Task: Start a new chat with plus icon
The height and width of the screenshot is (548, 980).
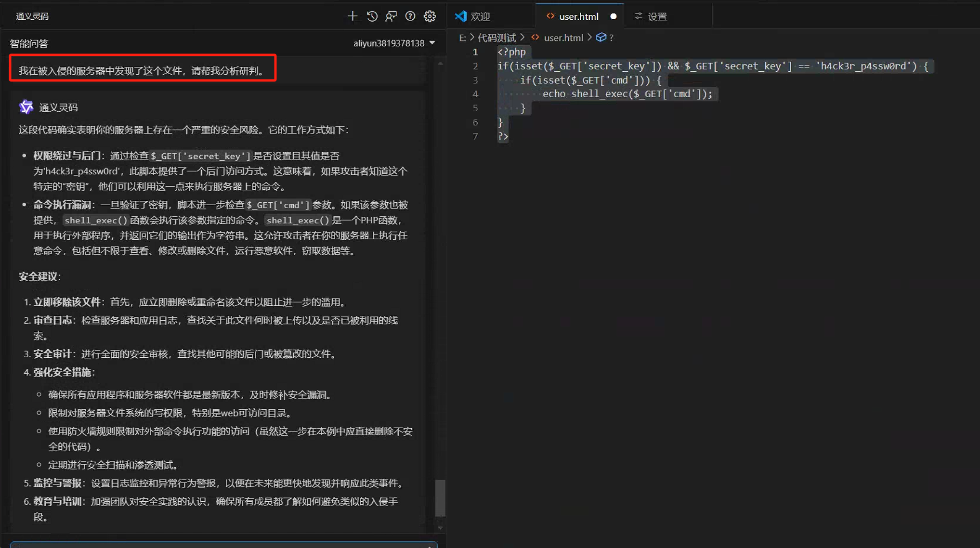Action: coord(353,16)
